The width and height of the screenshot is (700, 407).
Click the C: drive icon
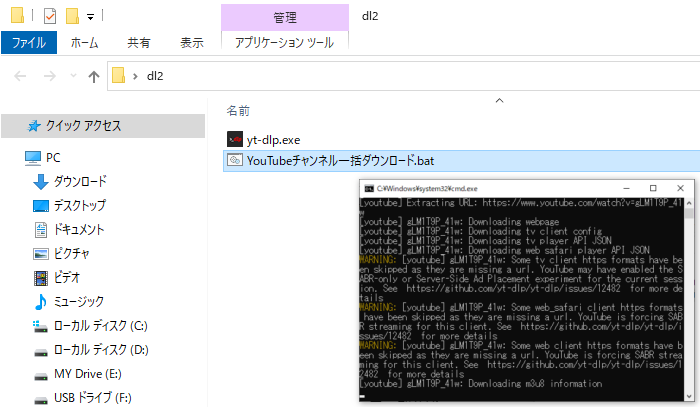point(41,326)
